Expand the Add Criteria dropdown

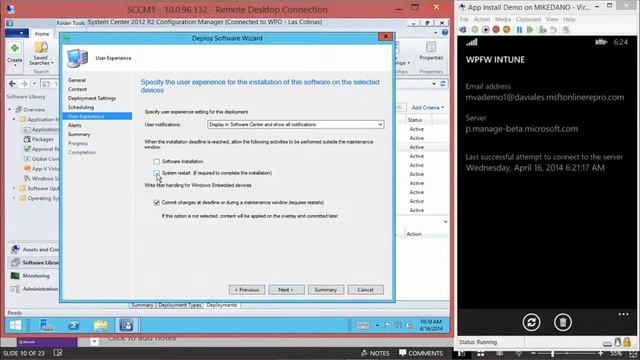point(428,108)
